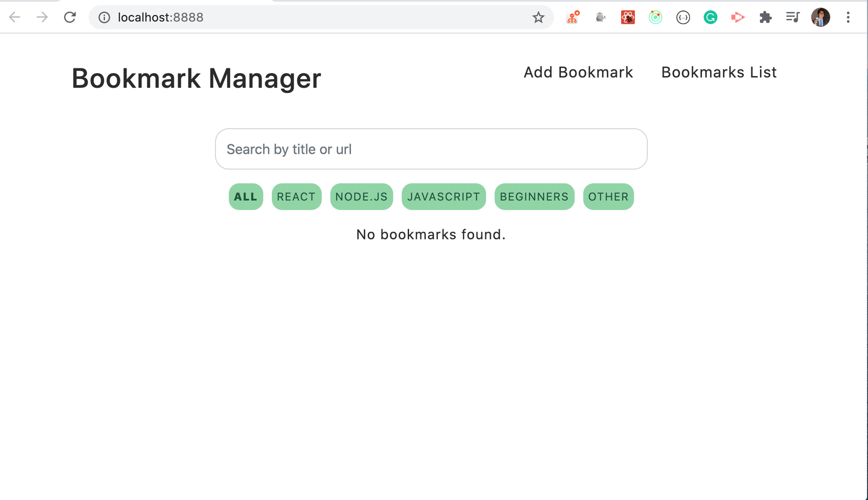Open the red React atom extension icon
The height and width of the screenshot is (500, 868).
628,17
